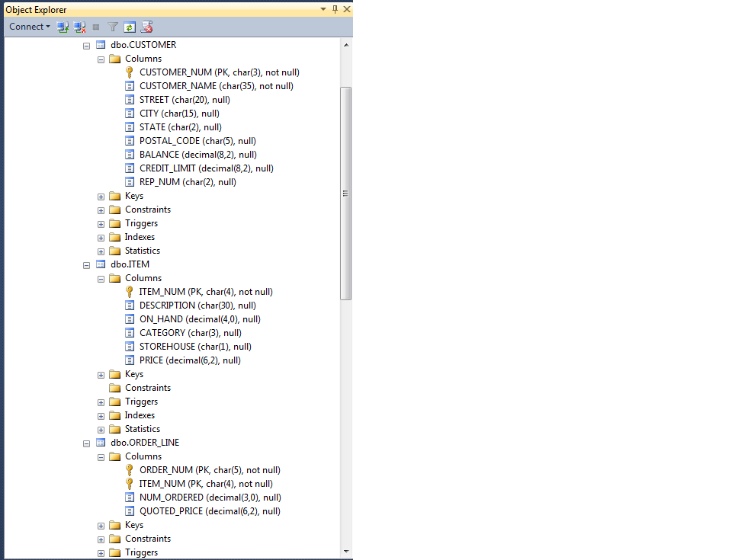Toggle Auto Hide pin of Object Explorer
The width and height of the screenshot is (732, 560).
click(335, 9)
